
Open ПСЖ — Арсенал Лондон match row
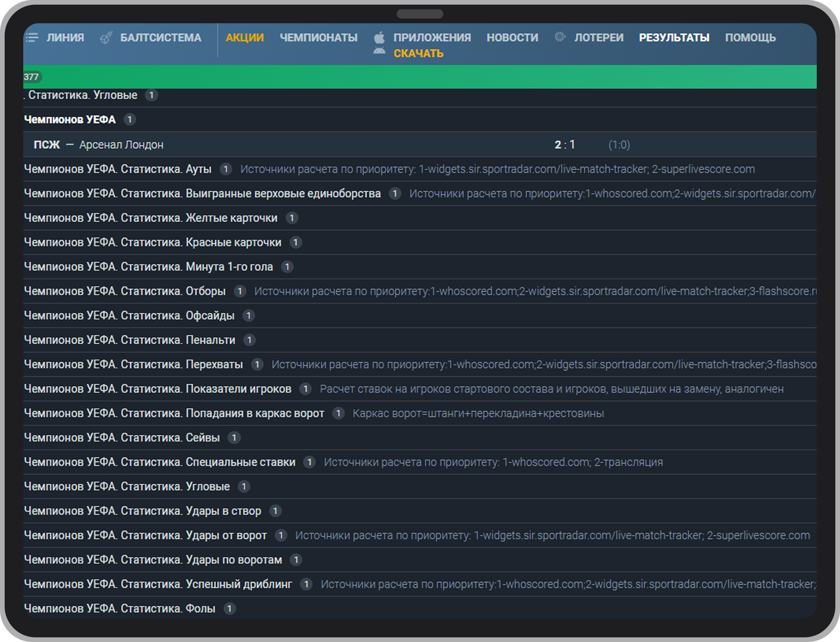click(98, 145)
